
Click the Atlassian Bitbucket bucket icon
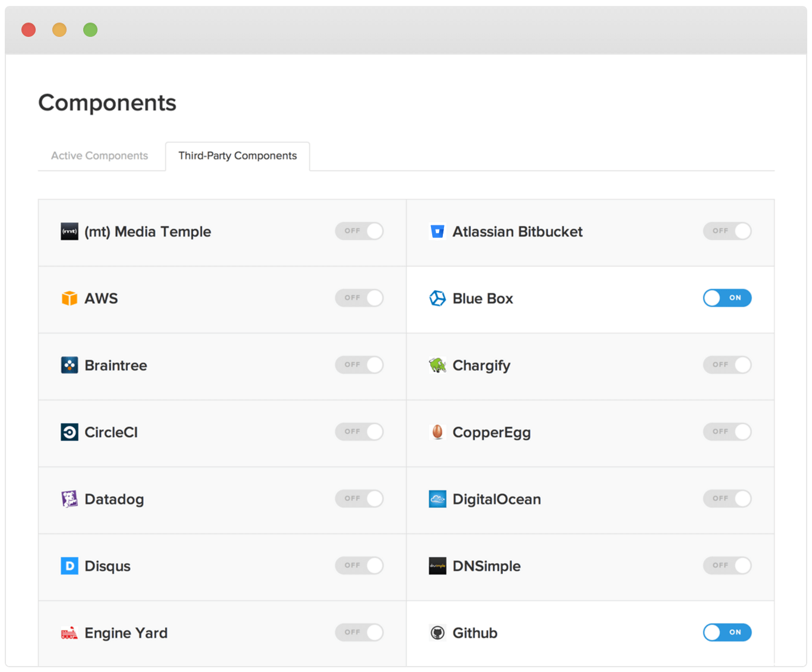point(438,231)
